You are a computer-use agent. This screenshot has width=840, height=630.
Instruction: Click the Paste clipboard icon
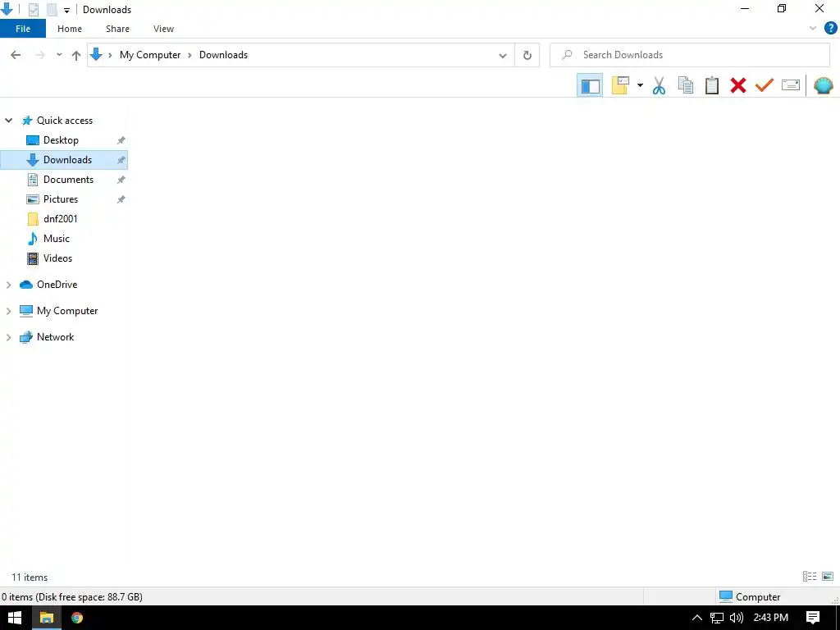click(711, 85)
